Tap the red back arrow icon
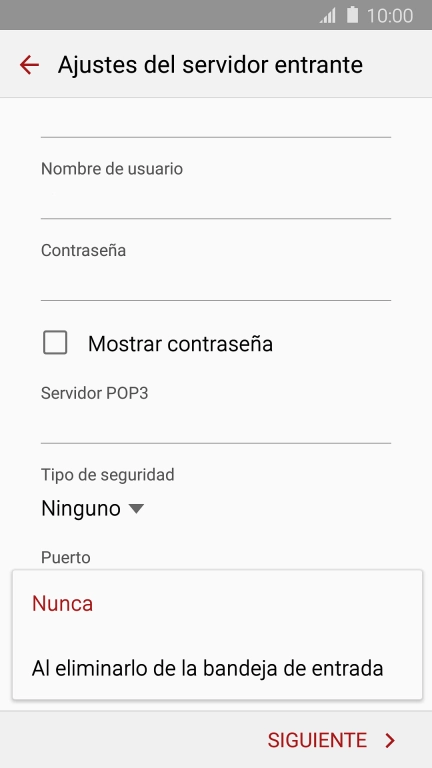The height and width of the screenshot is (768, 432). pyautogui.click(x=29, y=65)
